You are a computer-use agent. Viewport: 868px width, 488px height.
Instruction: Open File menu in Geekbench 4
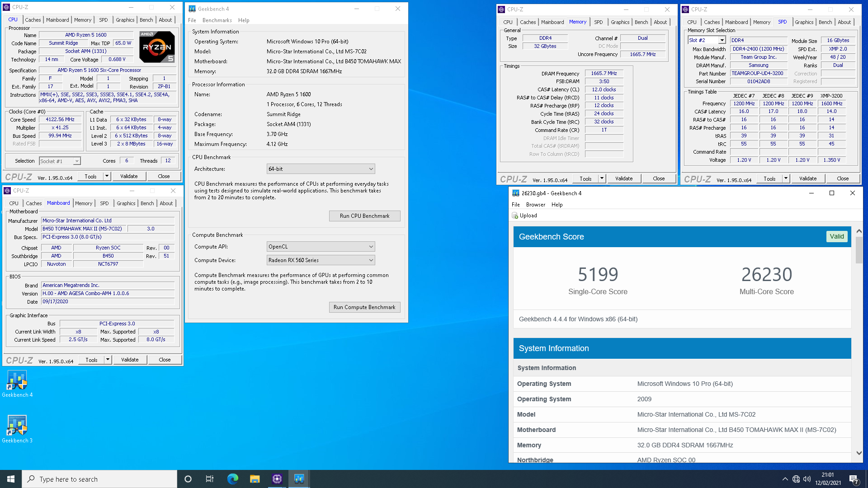click(x=192, y=20)
